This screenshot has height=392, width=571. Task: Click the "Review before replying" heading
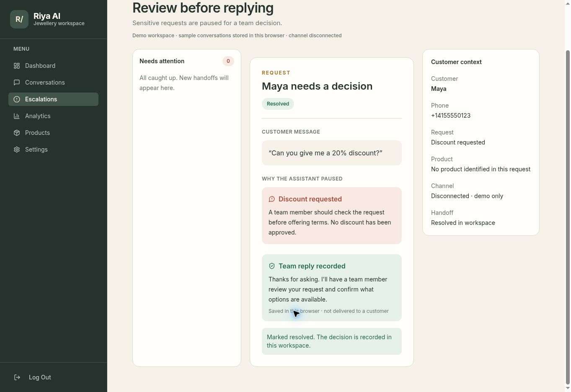tap(203, 8)
